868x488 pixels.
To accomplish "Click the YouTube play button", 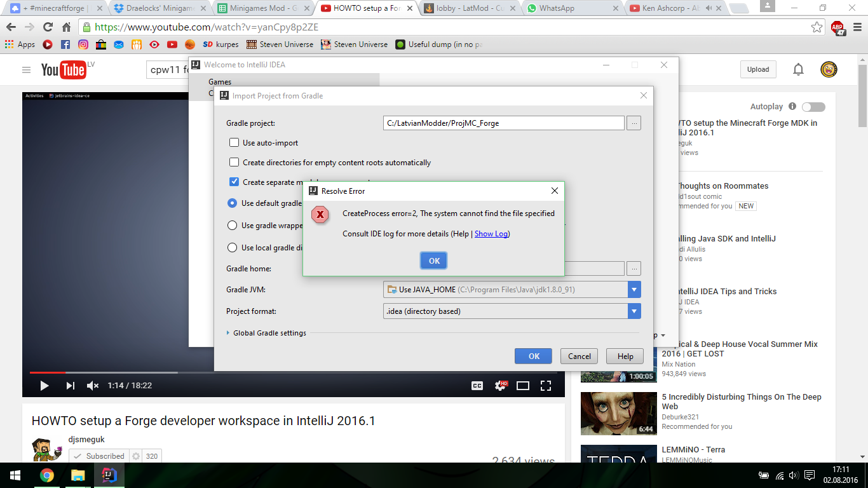I will click(x=44, y=385).
